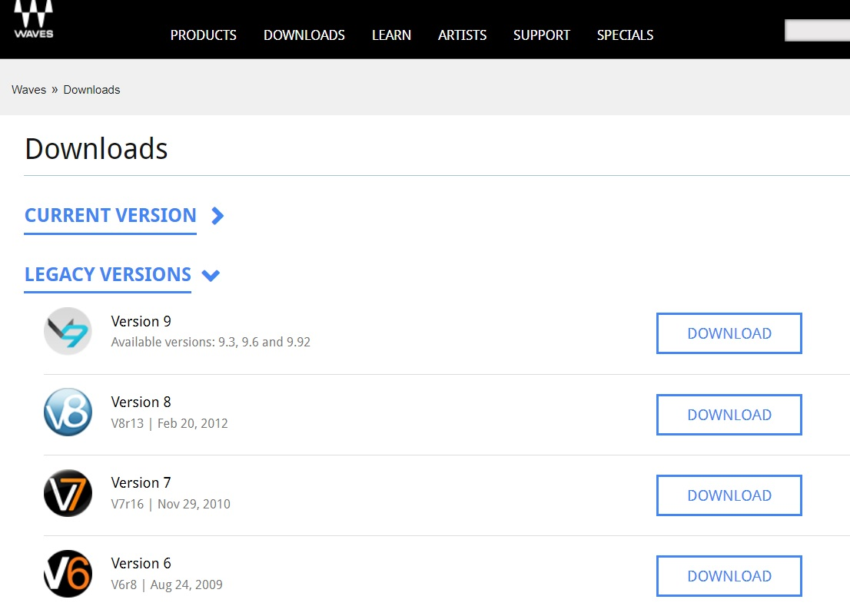The image size is (850, 616).
Task: Select Support in the navigation bar
Action: (542, 35)
